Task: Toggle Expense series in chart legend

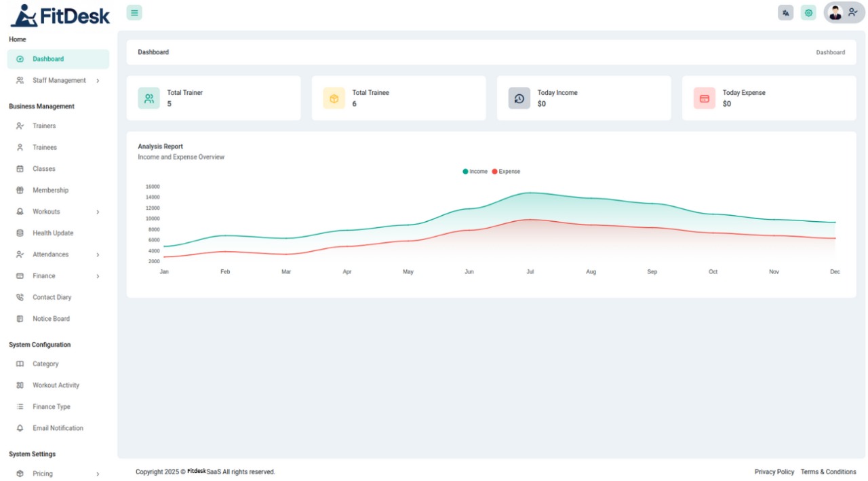Action: [x=506, y=172]
